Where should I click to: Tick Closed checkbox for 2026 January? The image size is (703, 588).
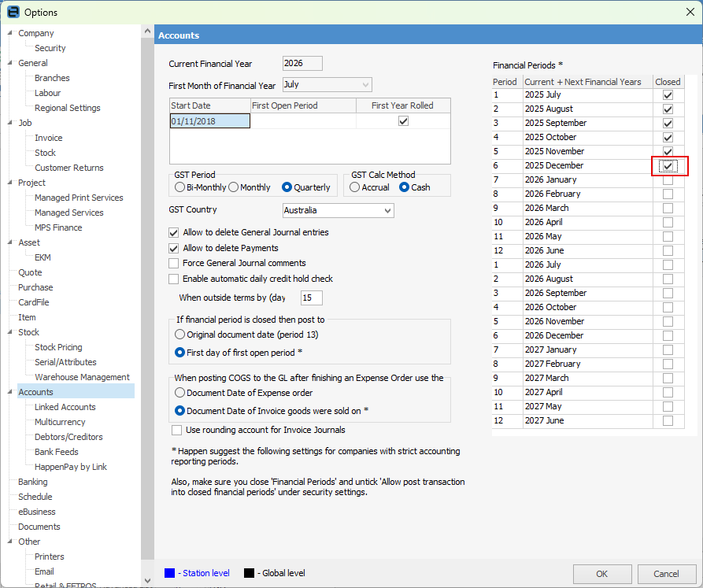pyautogui.click(x=668, y=180)
